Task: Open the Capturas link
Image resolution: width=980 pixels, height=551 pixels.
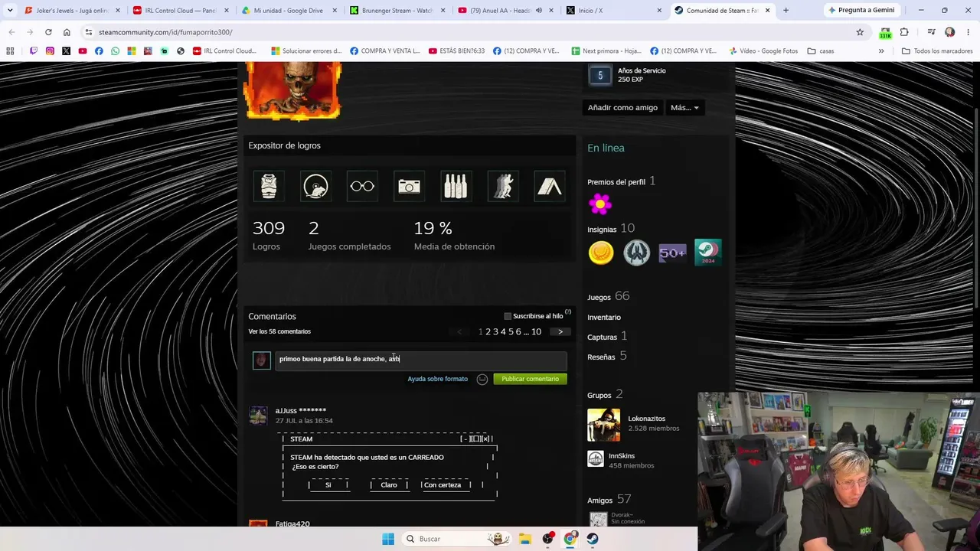Action: pyautogui.click(x=606, y=337)
